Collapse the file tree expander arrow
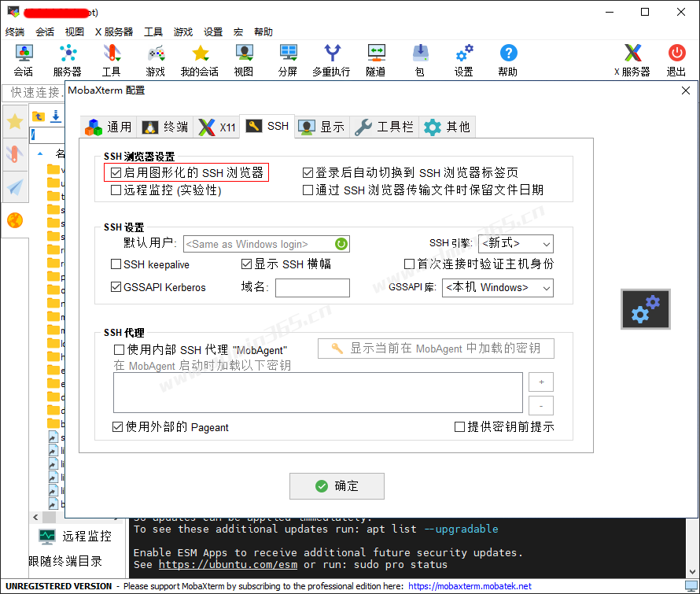Viewport: 700px width, 594px height. pyautogui.click(x=40, y=154)
